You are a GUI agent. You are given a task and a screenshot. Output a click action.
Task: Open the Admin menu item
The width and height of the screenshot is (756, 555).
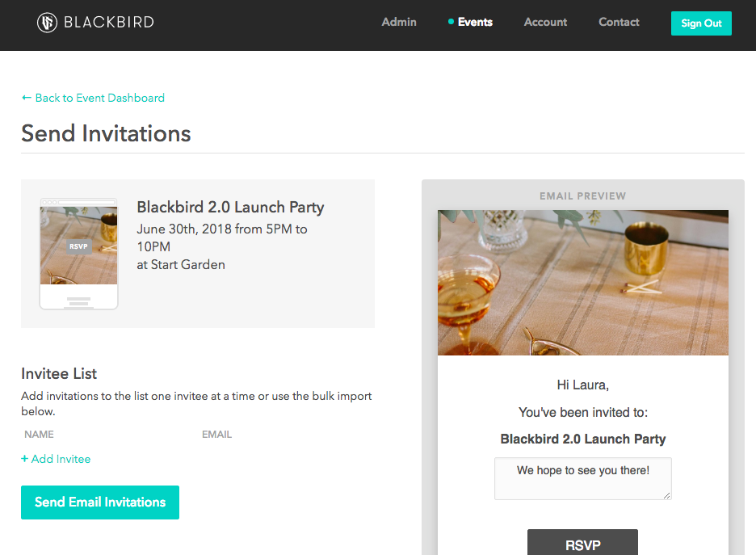(x=399, y=22)
